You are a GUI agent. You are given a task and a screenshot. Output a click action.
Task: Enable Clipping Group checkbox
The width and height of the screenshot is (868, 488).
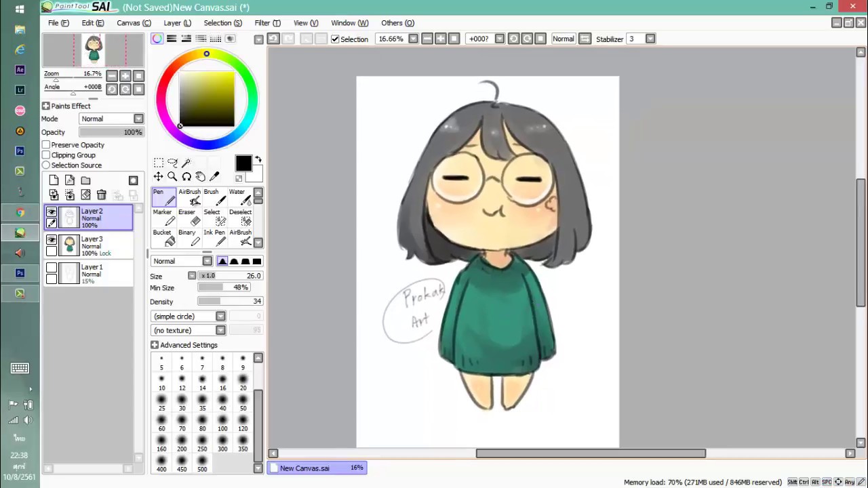(46, 155)
